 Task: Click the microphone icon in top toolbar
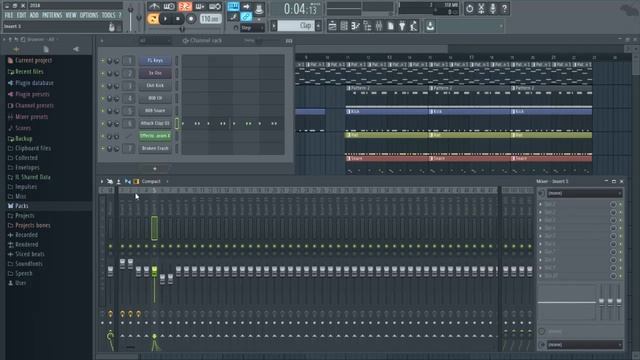click(x=493, y=8)
